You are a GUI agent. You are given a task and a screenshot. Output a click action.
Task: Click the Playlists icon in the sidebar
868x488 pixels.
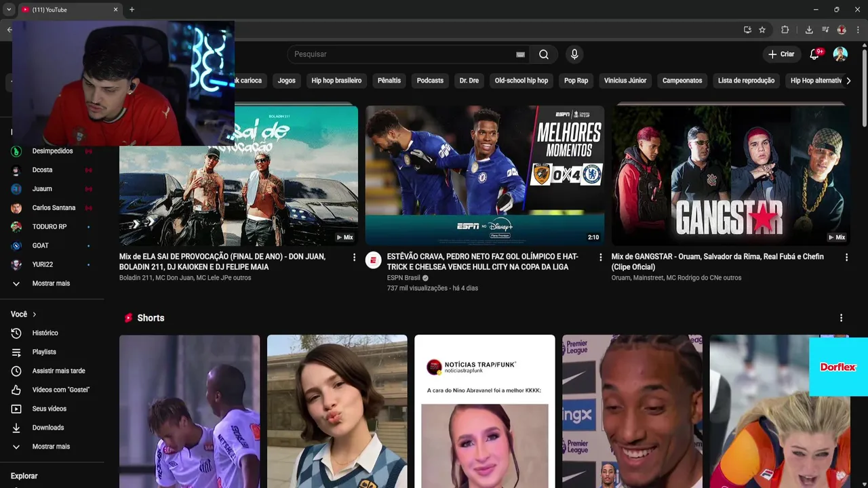16,352
